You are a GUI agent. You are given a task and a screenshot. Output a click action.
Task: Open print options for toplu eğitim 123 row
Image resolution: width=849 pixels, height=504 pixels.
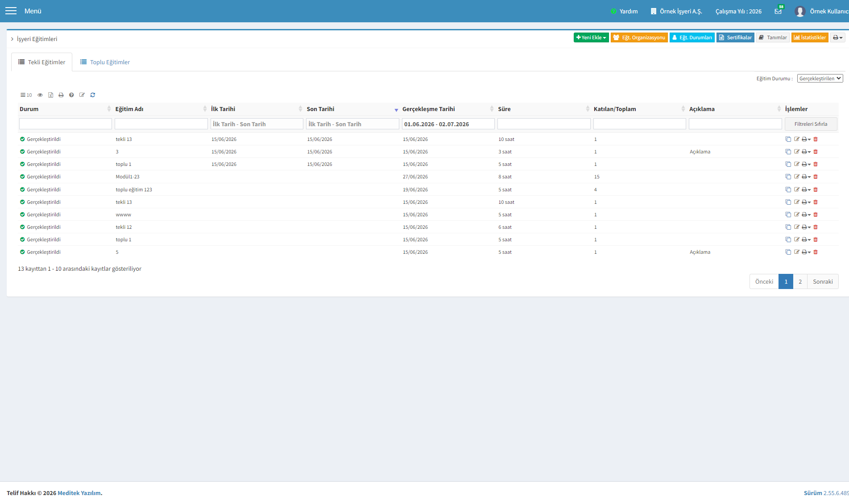tap(806, 190)
